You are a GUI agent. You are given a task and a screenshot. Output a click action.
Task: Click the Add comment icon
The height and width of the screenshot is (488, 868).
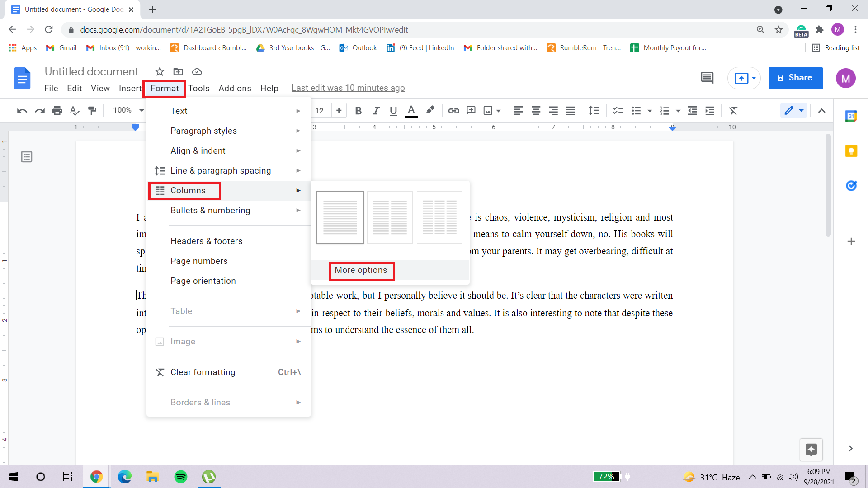click(x=471, y=111)
